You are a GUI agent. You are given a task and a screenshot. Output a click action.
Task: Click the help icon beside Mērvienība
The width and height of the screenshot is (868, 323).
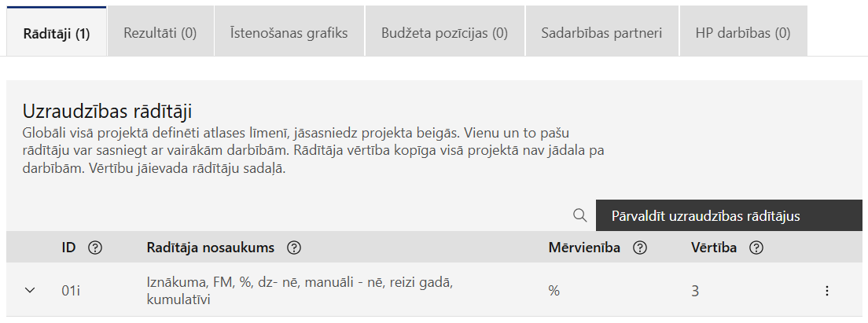point(640,248)
